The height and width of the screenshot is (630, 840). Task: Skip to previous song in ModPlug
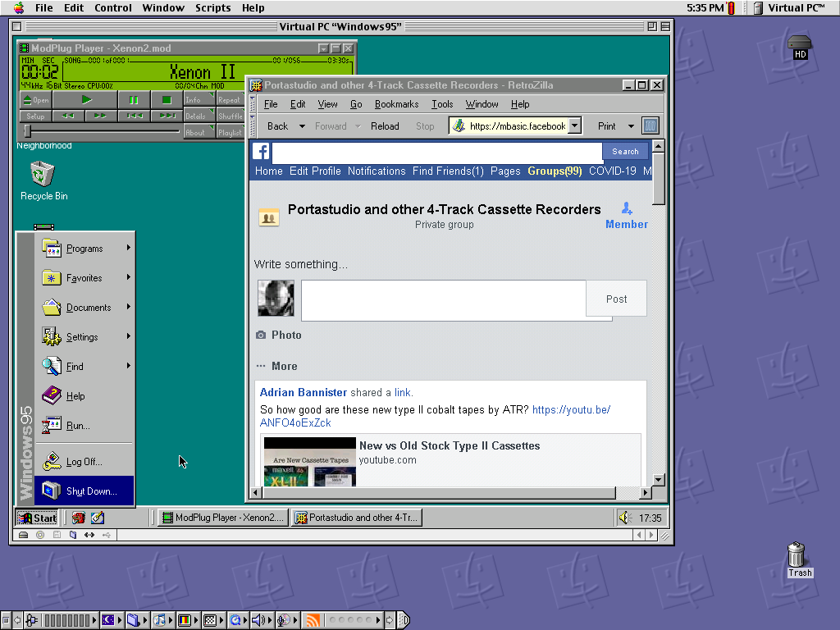(x=134, y=116)
